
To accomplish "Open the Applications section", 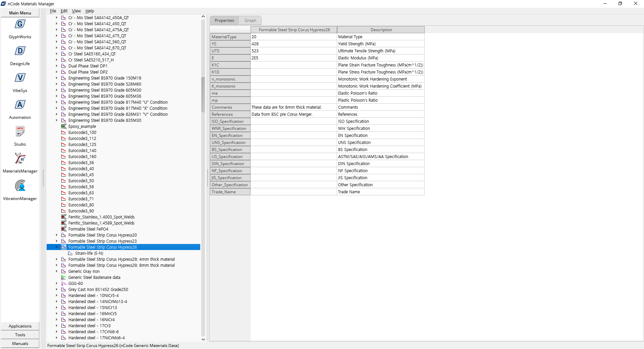I will [x=20, y=326].
